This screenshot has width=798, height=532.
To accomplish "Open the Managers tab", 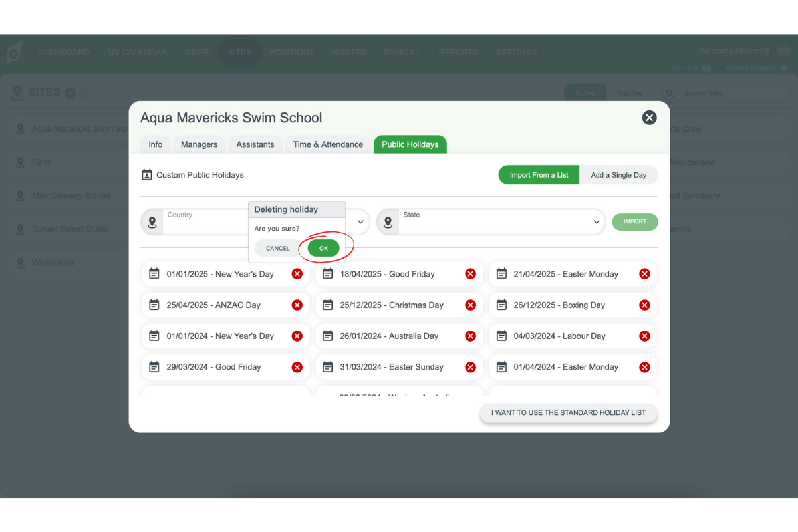I will coord(199,144).
